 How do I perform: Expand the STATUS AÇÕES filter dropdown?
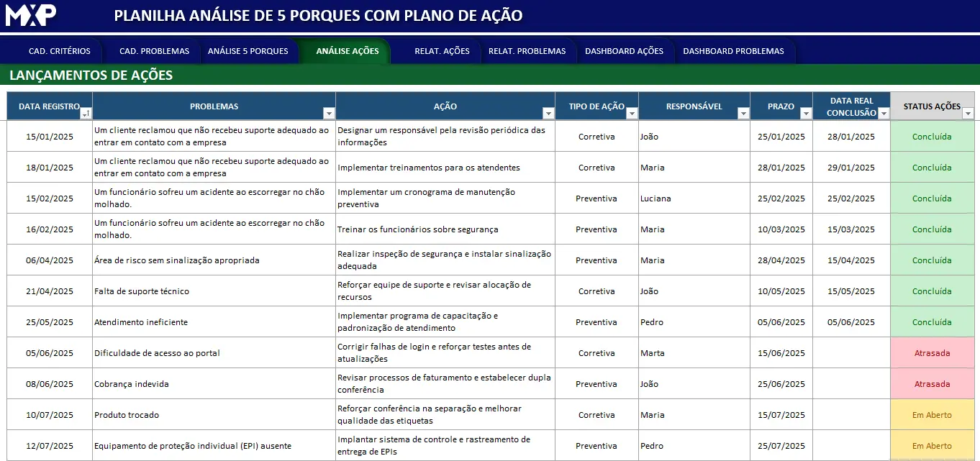click(968, 114)
